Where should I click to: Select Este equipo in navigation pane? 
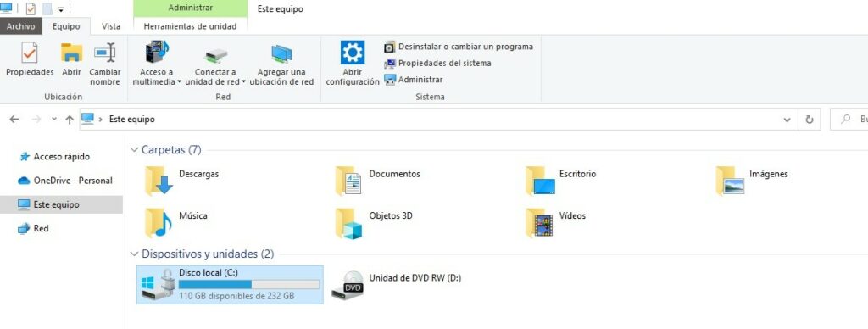pyautogui.click(x=61, y=204)
